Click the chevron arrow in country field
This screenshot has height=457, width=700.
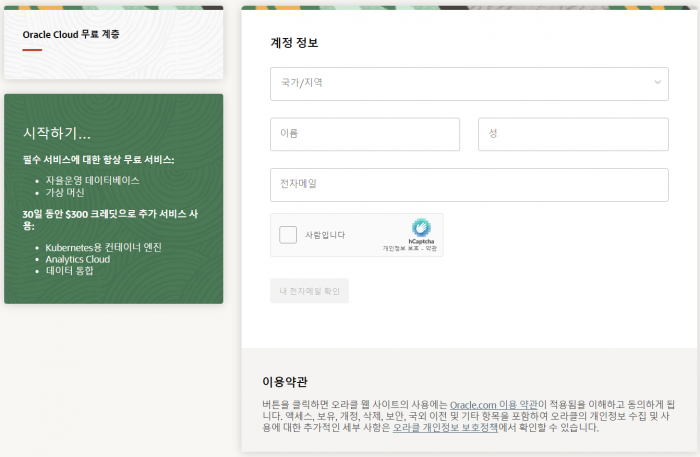[x=658, y=82]
